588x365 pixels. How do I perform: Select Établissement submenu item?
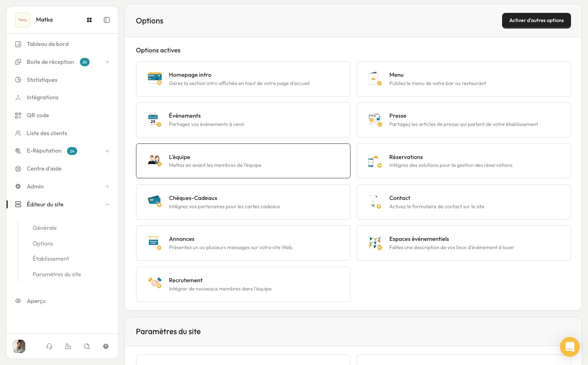[51, 259]
